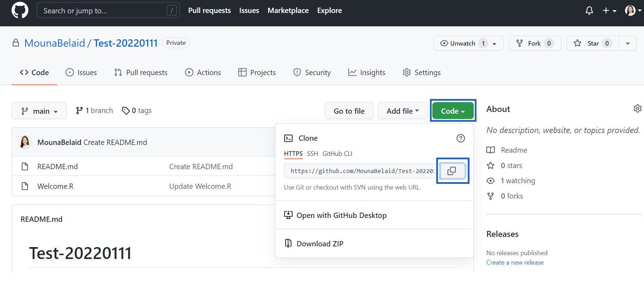Focus the Search or jump to field
Viewport: 644px width, 299px height.
(x=108, y=10)
